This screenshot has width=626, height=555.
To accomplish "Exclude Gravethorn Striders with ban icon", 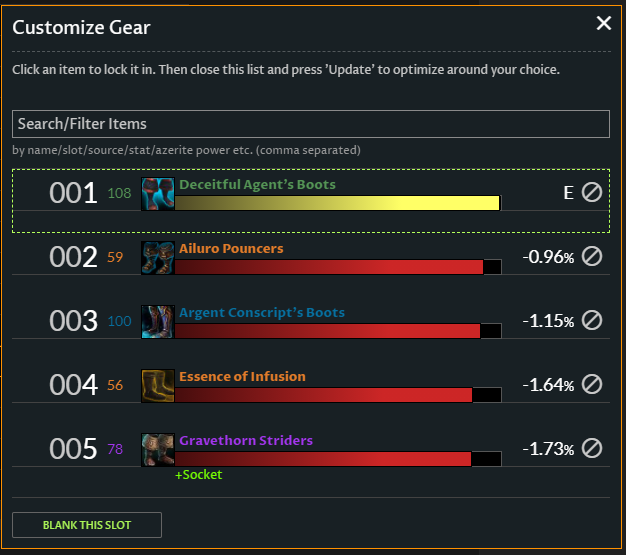I will [592, 448].
